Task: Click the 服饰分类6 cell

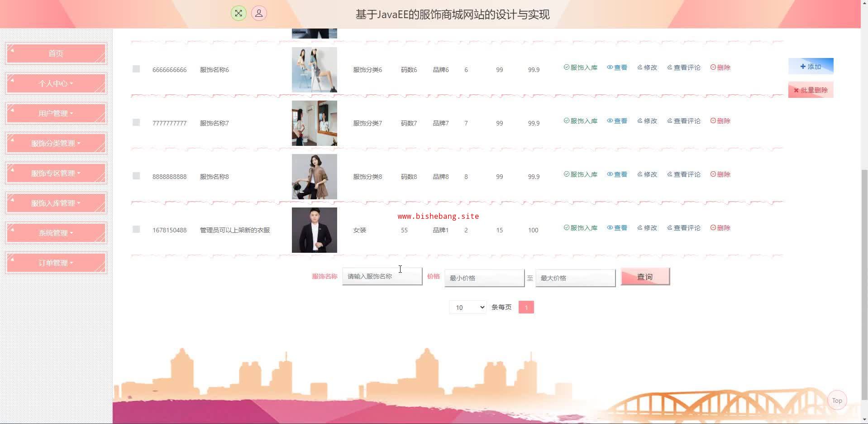Action: click(367, 70)
